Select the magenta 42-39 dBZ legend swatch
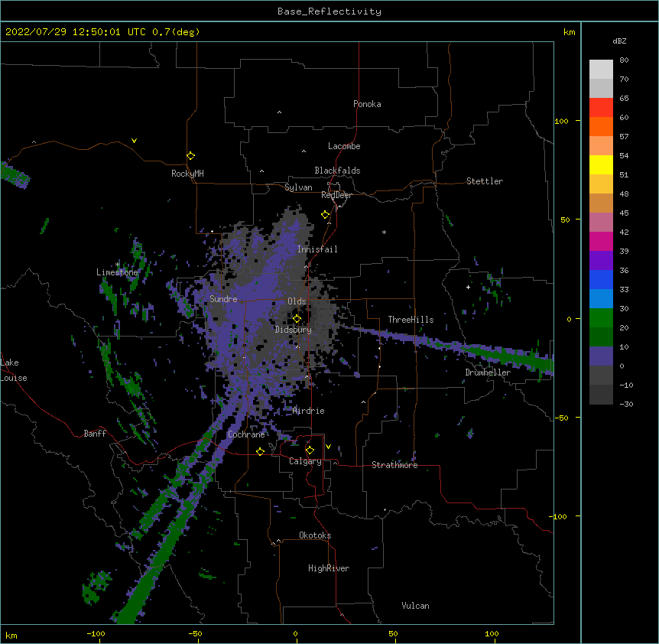Image resolution: width=659 pixels, height=644 pixels. [601, 241]
